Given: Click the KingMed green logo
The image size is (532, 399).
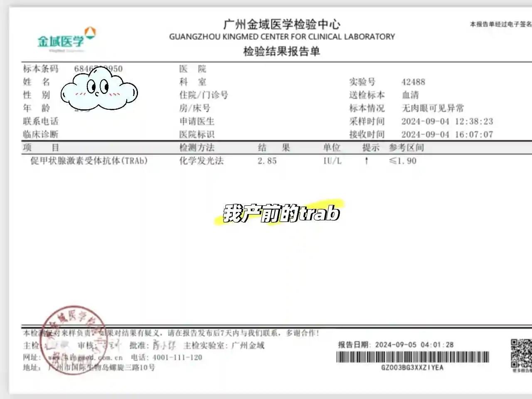Looking at the screenshot, I should click(62, 41).
